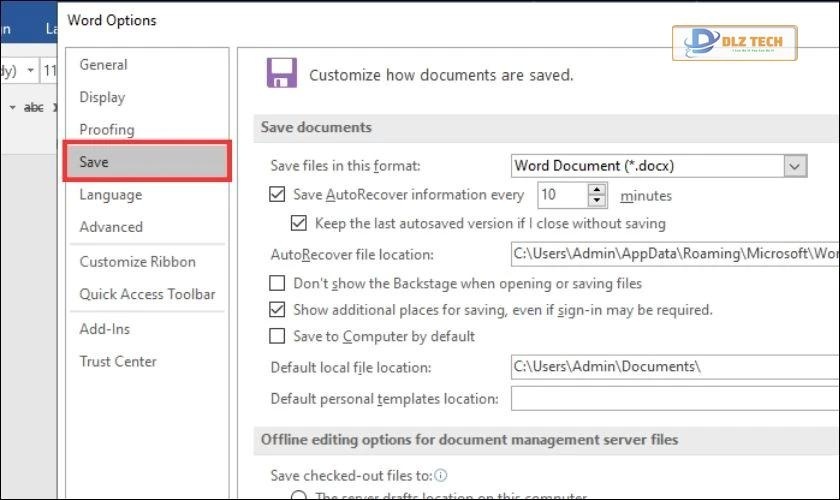
Task: Open the Advanced options category
Action: click(x=111, y=227)
